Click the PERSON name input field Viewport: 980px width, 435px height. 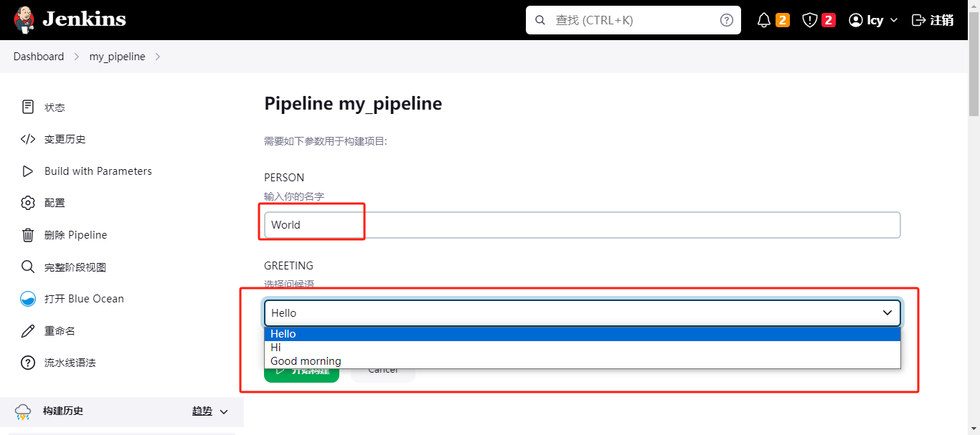click(x=582, y=225)
